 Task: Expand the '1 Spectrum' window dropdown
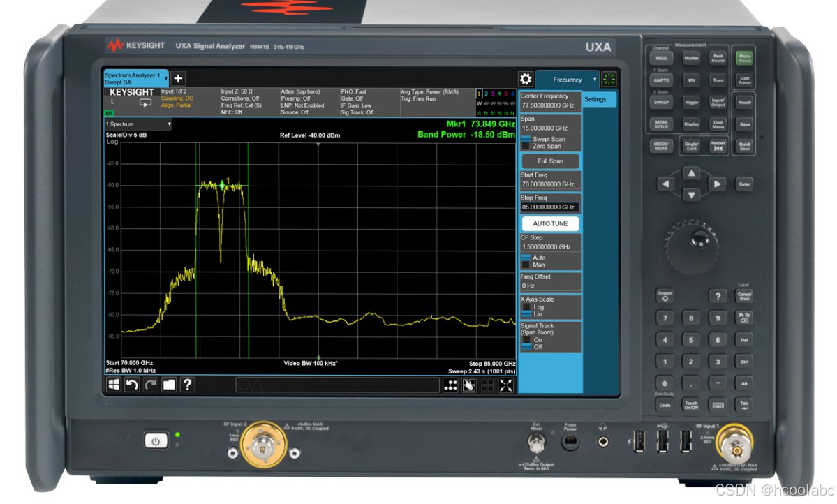[138, 124]
